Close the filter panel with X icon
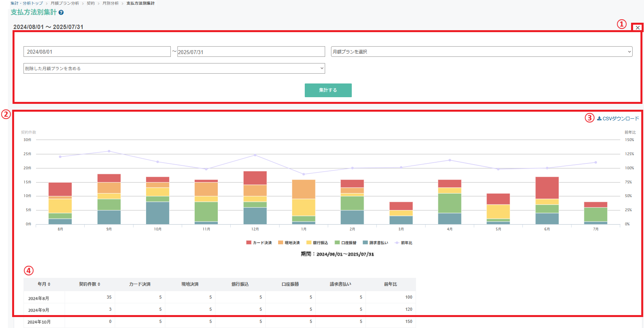The image size is (644, 328). [638, 28]
